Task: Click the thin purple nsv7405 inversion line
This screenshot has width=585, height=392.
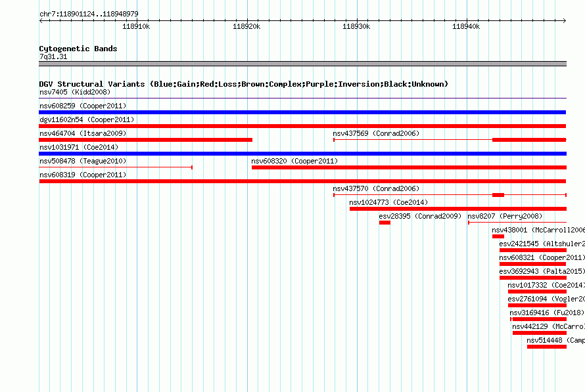Action: click(302, 98)
